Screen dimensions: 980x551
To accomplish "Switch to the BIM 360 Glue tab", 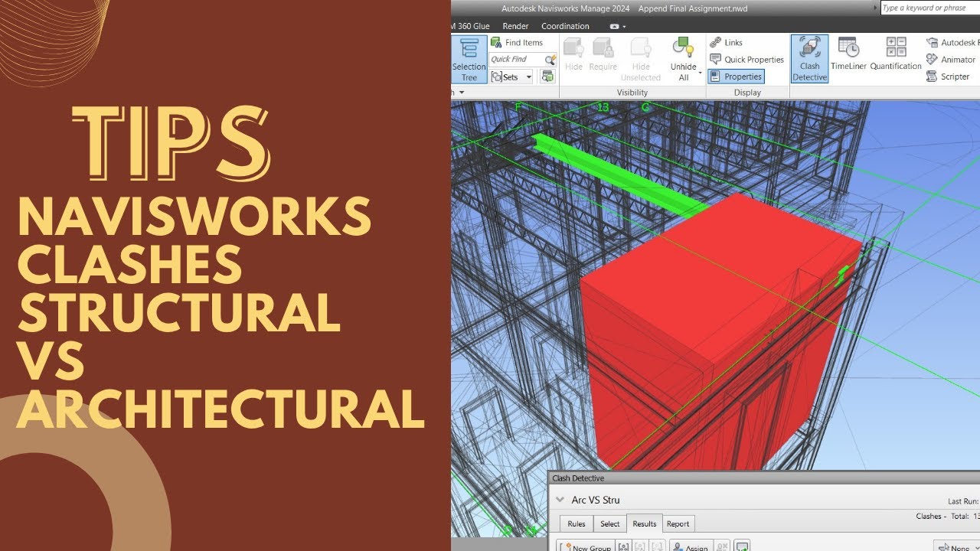I will coord(472,26).
